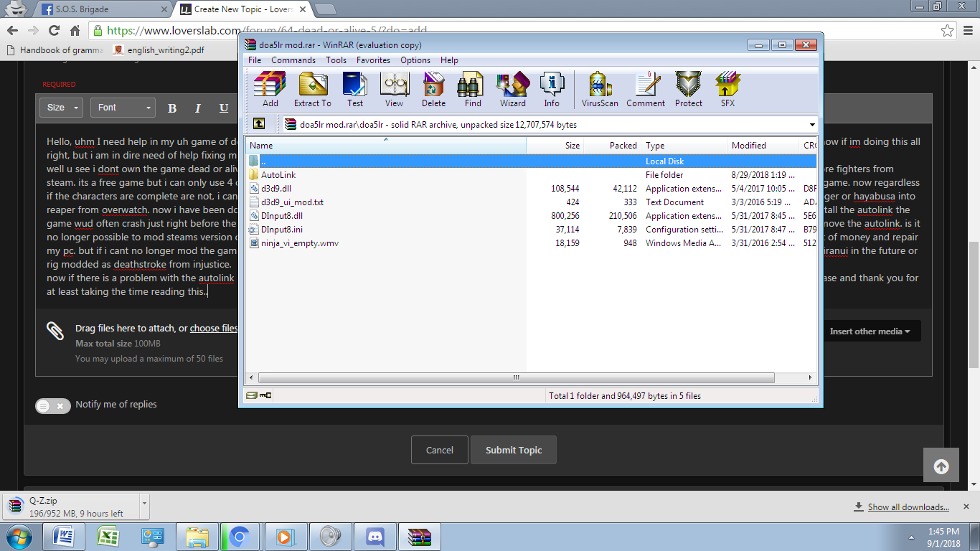Viewport: 980px width, 551px height.
Task: Click the Extract To toolbar icon
Action: [313, 90]
